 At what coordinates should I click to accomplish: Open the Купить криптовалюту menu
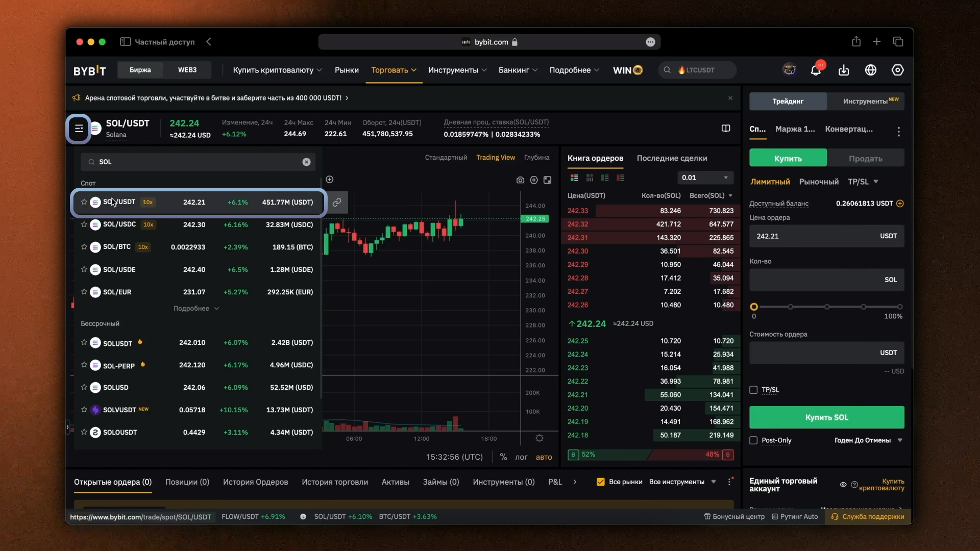277,70
